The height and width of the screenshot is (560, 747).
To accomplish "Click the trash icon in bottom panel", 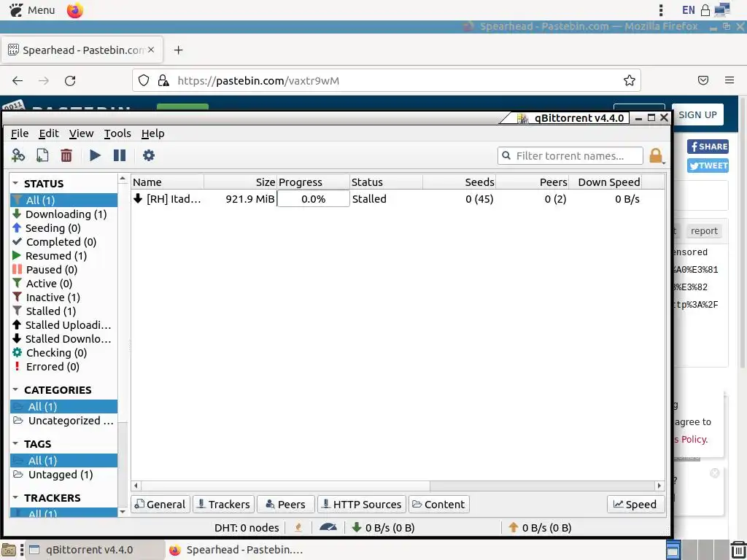I will tap(738, 551).
